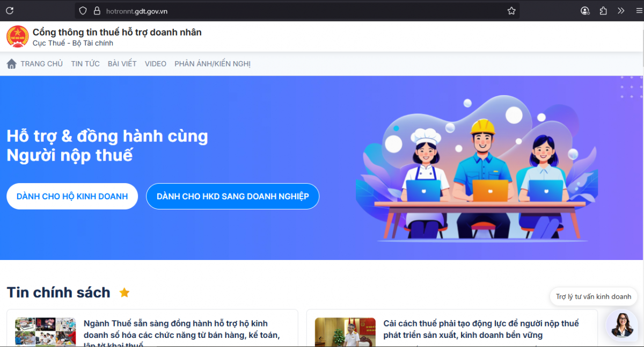The height and width of the screenshot is (347, 644).
Task: Click DÀNH CHO HKD SANG DOANH NGHIỆP button
Action: (232, 196)
